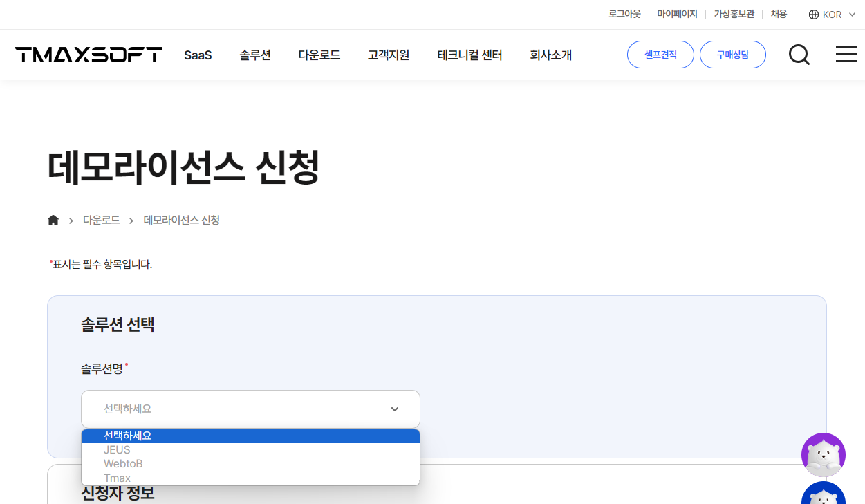Viewport: 865px width, 504px height.
Task: Click the 솔루션 선택 section heading
Action: (118, 324)
